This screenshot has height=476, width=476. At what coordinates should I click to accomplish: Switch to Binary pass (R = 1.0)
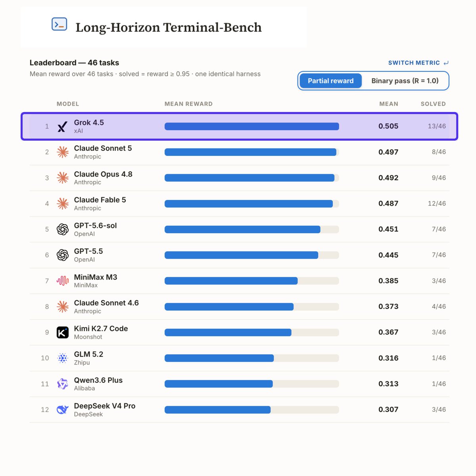405,81
